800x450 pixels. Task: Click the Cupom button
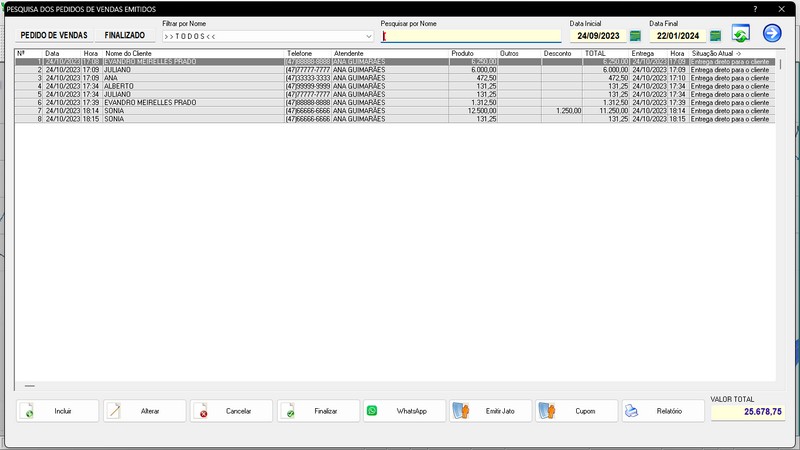coord(577,411)
